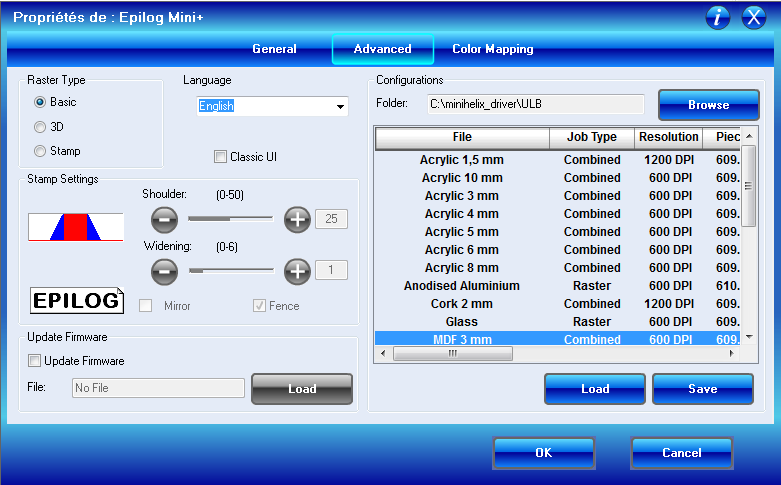Click the Shoulder slider track
This screenshot has height=485, width=781.
click(231, 219)
